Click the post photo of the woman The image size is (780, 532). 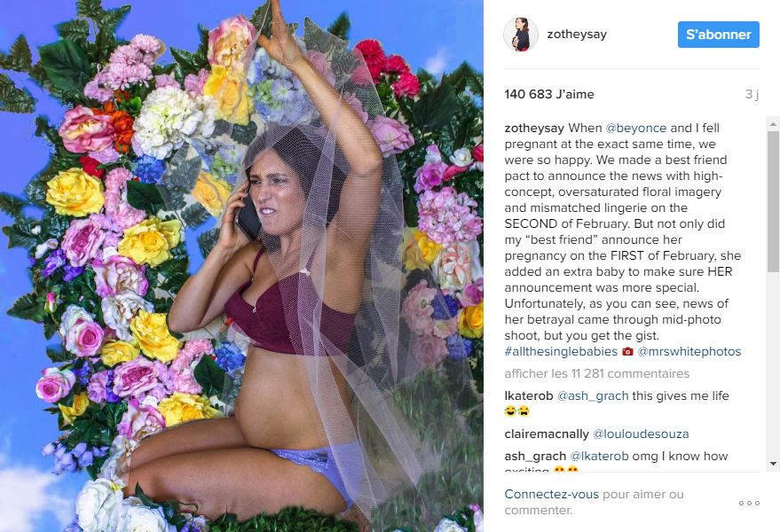(241, 266)
